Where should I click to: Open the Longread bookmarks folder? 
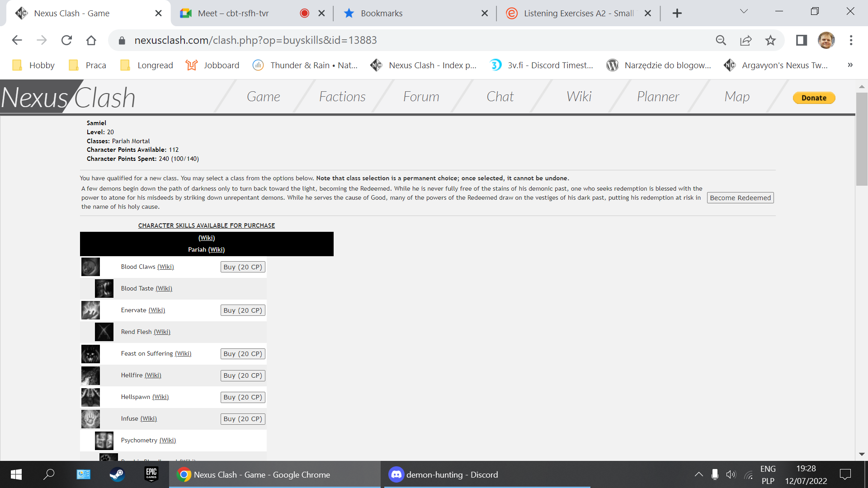click(x=146, y=65)
